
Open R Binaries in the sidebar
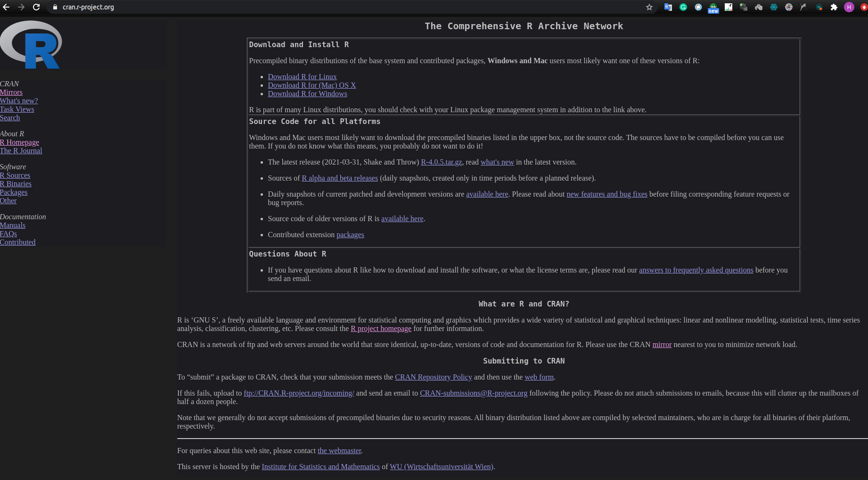tap(16, 184)
